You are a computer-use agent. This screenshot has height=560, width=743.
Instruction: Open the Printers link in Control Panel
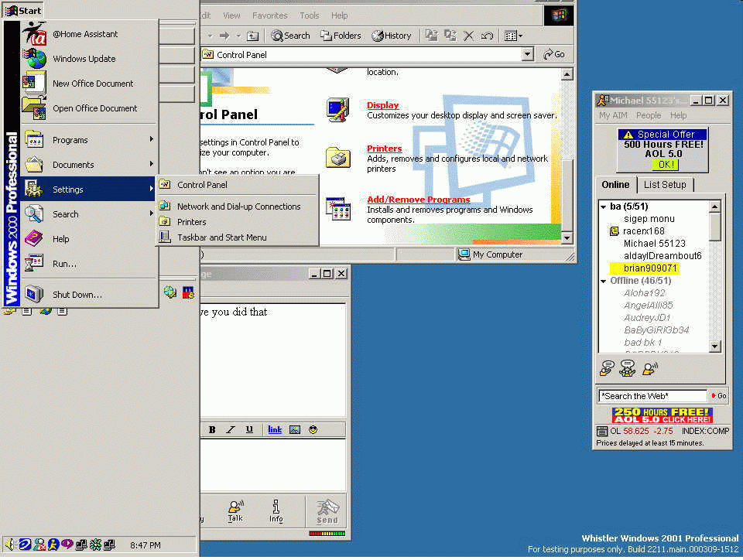click(385, 149)
